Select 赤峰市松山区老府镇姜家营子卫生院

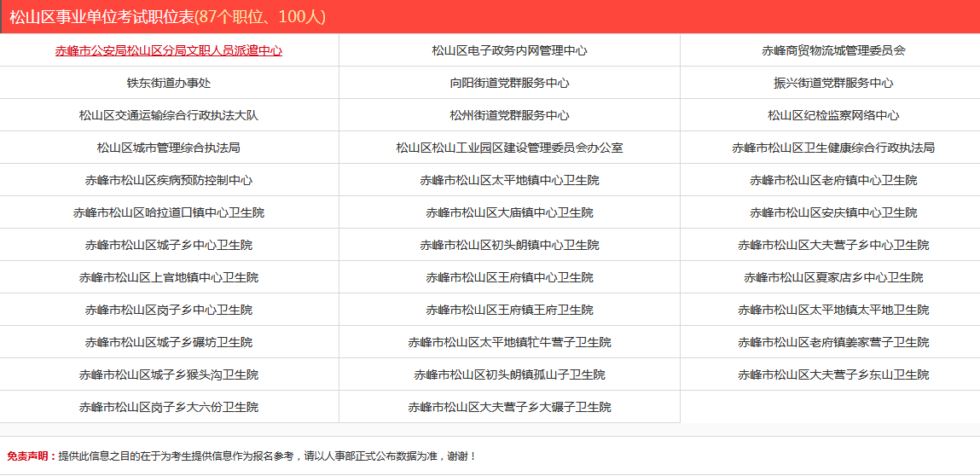click(833, 343)
